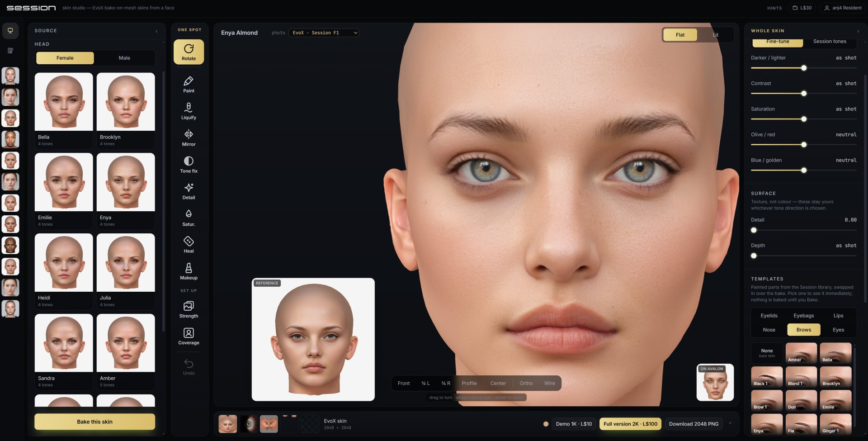
Task: Select the easel icon in left rail
Action: coord(10,31)
